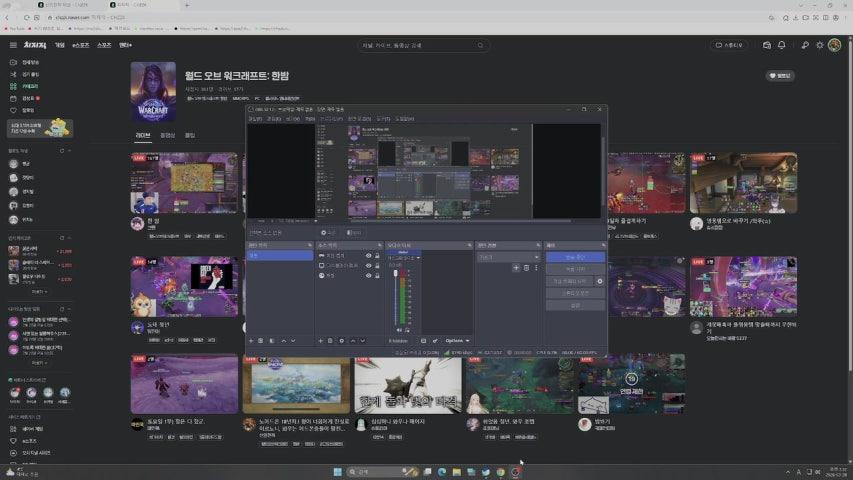This screenshot has height=480, width=853.
Task: Click the virtual camera button in OBS
Action: point(570,281)
